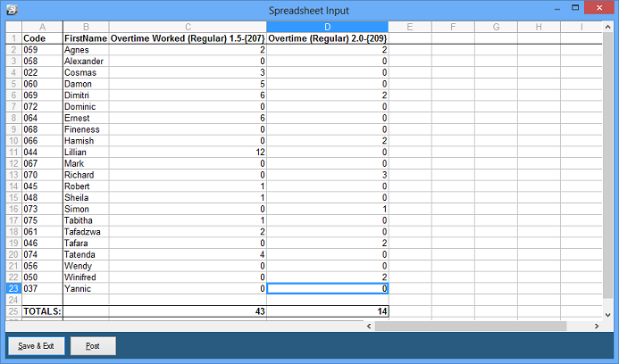Click the total value 14
The image size is (619, 364).
pyautogui.click(x=327, y=311)
